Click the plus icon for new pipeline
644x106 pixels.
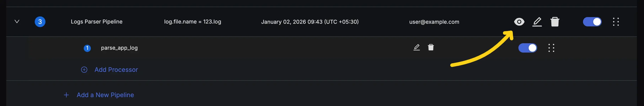(66, 95)
